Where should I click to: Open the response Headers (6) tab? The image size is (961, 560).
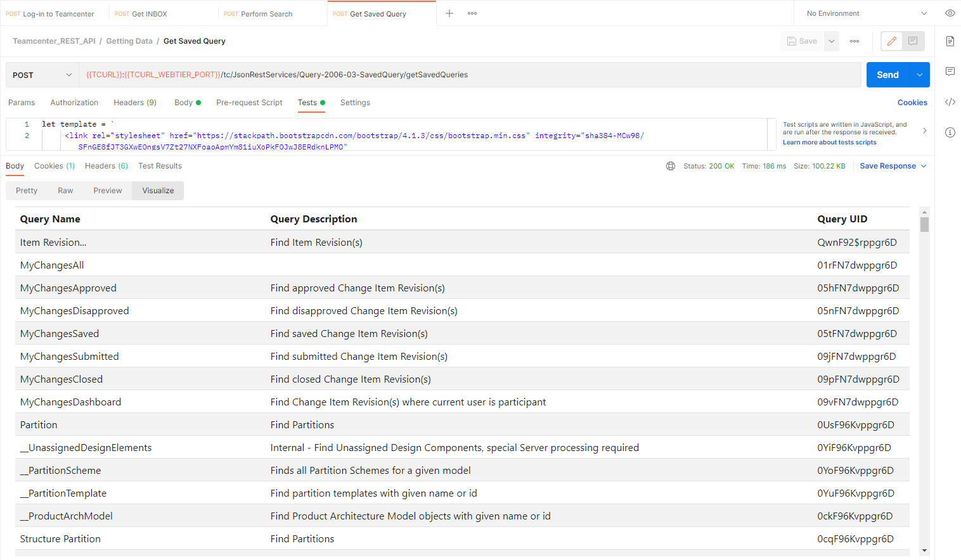(106, 166)
